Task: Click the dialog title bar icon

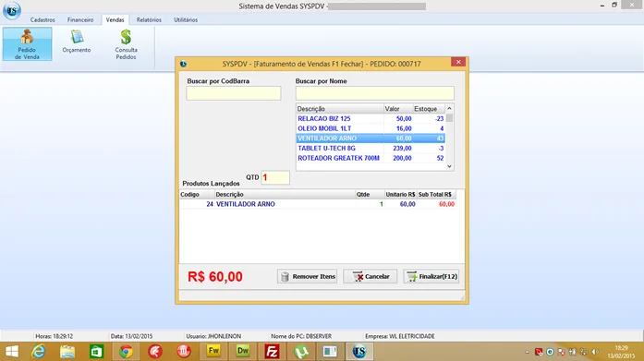Action: point(183,64)
